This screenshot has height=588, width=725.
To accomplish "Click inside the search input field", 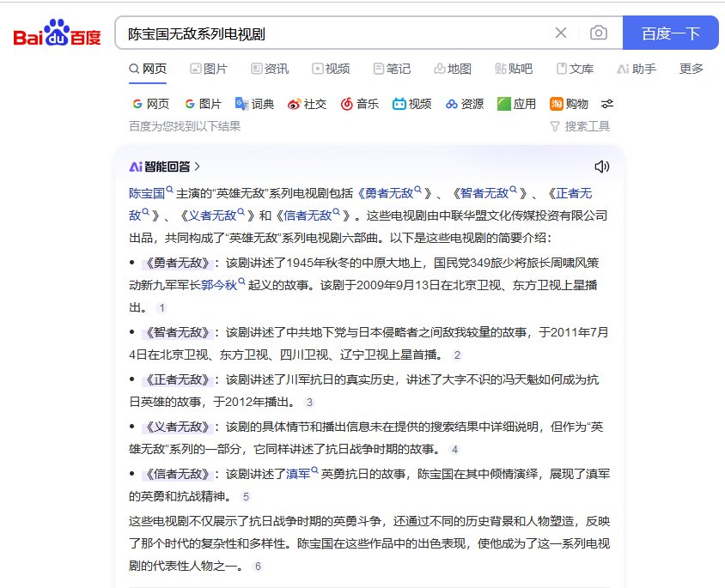I will point(335,33).
